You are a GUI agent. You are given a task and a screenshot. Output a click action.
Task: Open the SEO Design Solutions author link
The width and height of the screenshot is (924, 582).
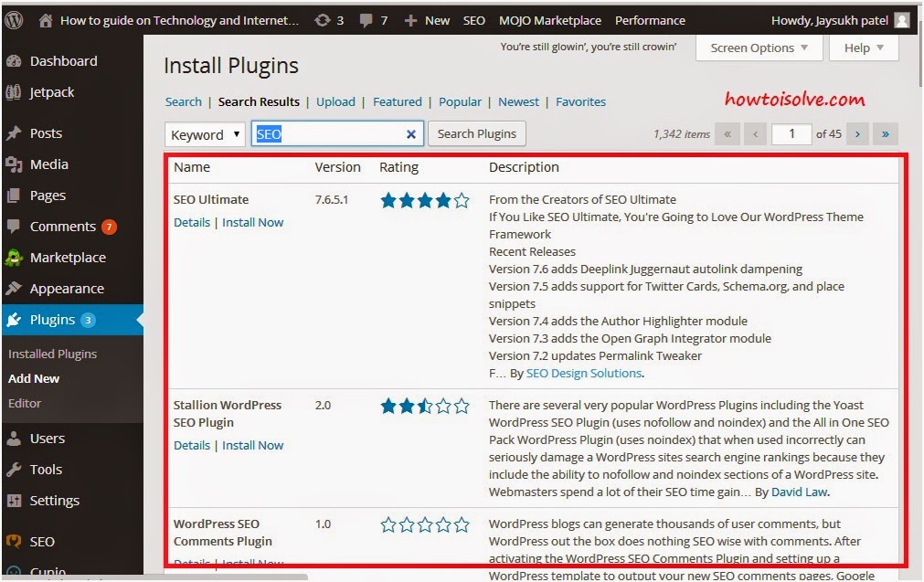pyautogui.click(x=583, y=373)
